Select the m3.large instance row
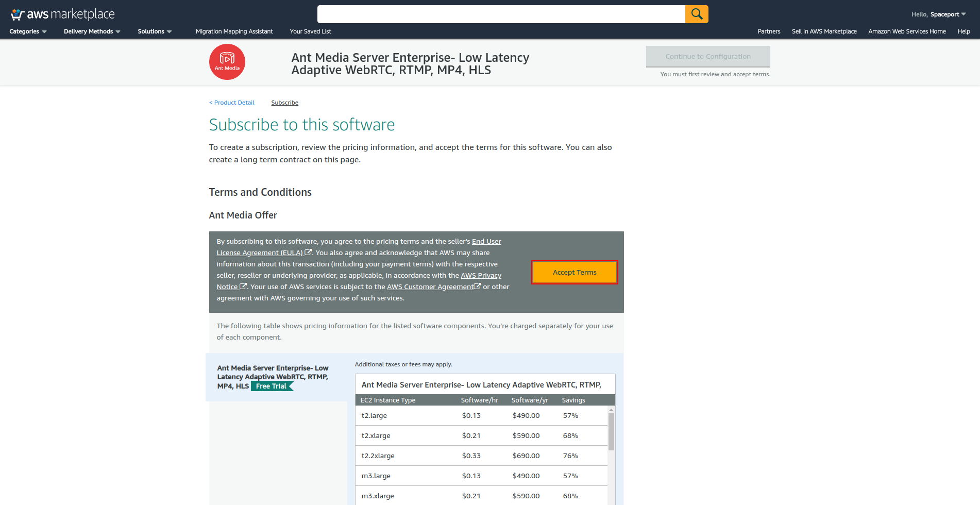 coord(481,476)
